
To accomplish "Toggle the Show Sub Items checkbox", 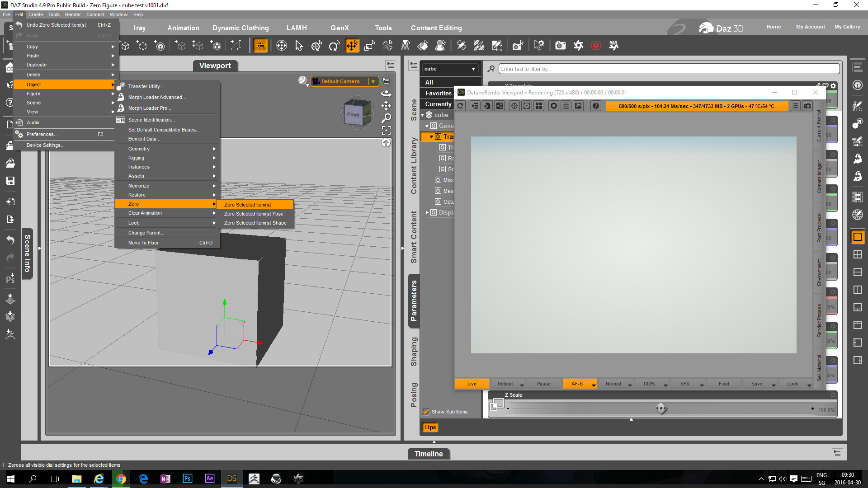I will (x=426, y=412).
